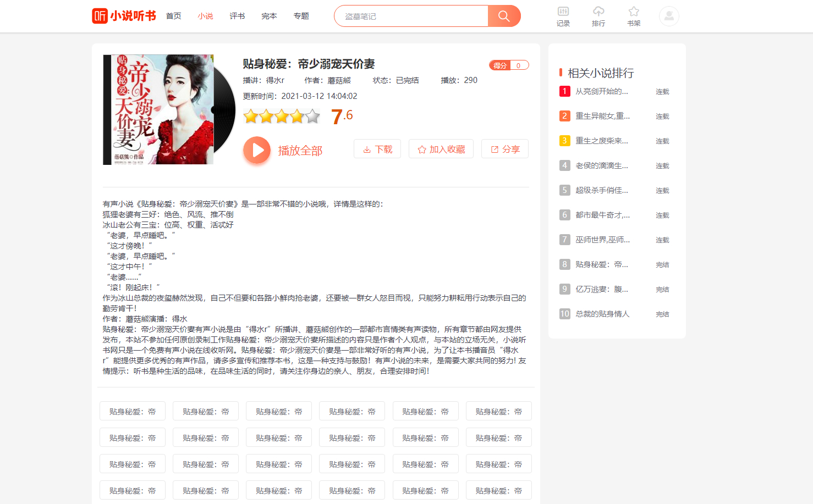
Task: Open rank 8 贴身秘爱：帝...
Action: click(602, 264)
